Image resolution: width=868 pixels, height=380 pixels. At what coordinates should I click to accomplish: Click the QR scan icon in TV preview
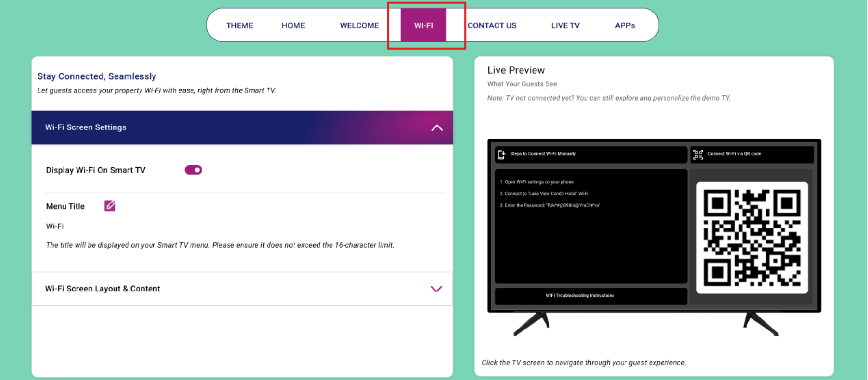click(x=698, y=154)
